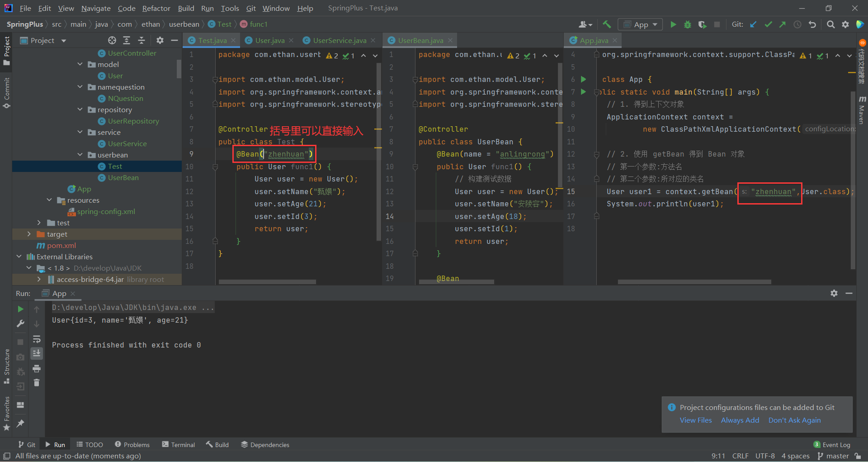This screenshot has height=462, width=868.
Task: Toggle soft-wrap in the Run console
Action: (37, 339)
